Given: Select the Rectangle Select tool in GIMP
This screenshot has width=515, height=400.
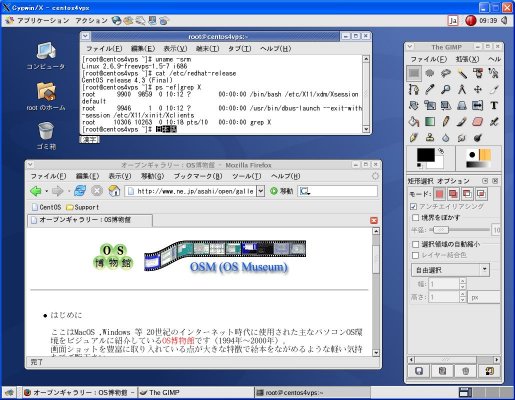Looking at the screenshot, I should [414, 73].
